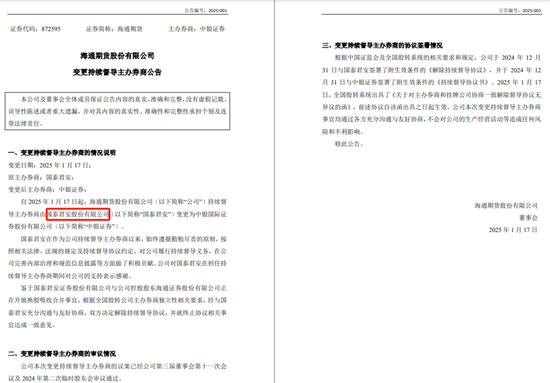
Task: Click heading "二、变更持续督导主办券商的审议情况"
Action: pos(62,354)
